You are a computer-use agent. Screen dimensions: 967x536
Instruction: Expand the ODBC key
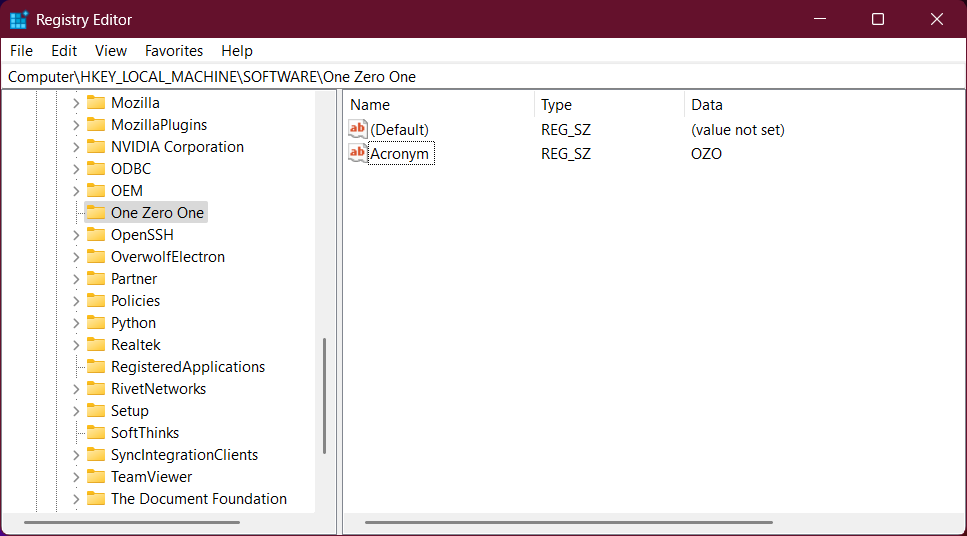(76, 169)
